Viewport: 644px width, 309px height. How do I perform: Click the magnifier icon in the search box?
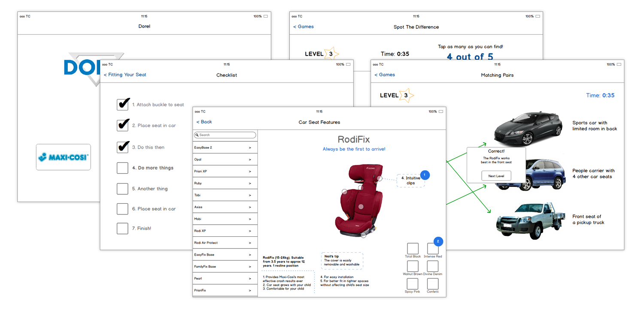point(197,135)
